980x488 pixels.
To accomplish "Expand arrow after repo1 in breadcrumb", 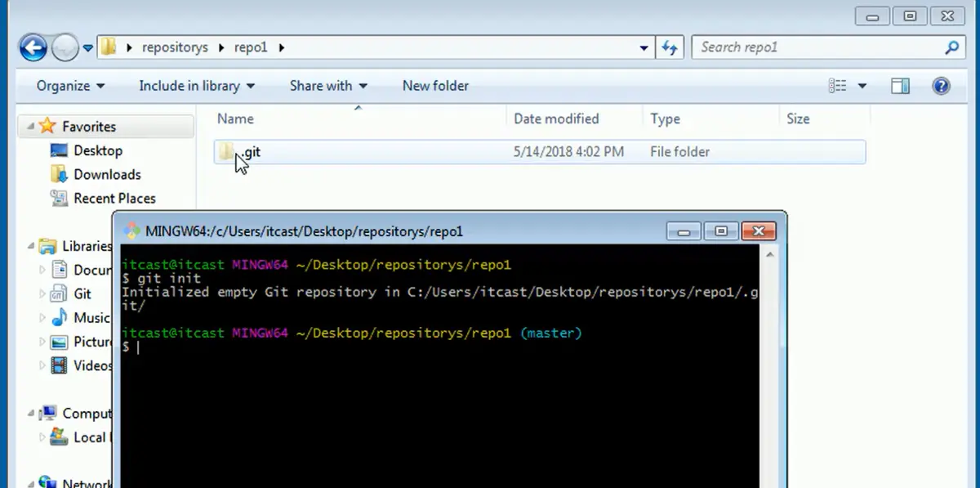I will 282,47.
